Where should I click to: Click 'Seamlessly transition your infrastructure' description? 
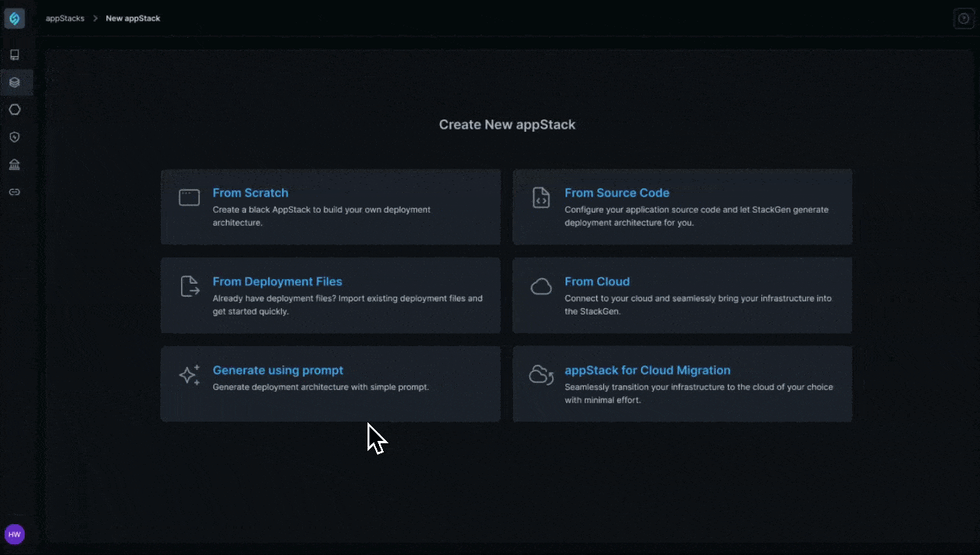coord(699,393)
